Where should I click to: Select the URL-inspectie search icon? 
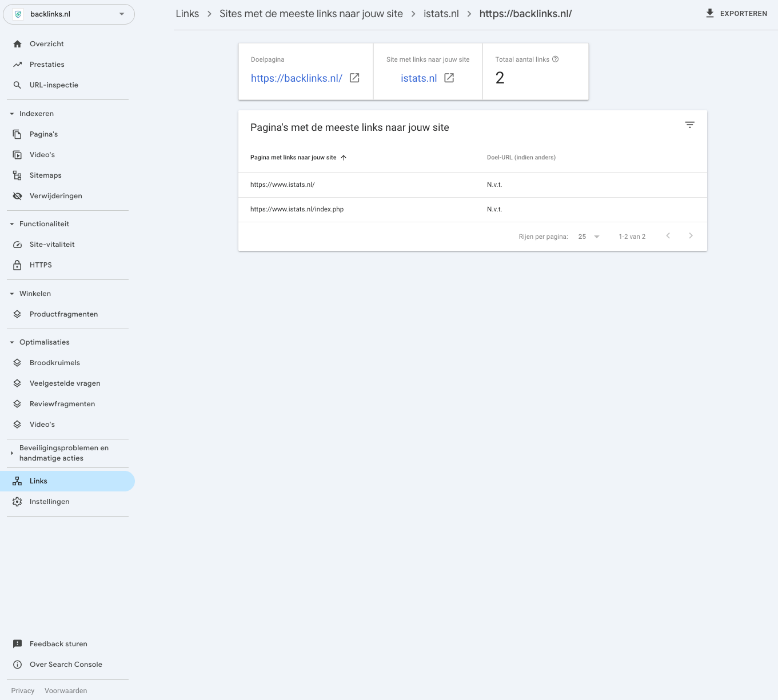coord(18,85)
